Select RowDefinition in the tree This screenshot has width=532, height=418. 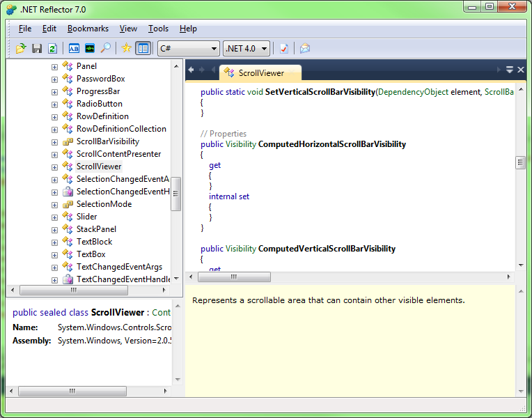(x=102, y=116)
